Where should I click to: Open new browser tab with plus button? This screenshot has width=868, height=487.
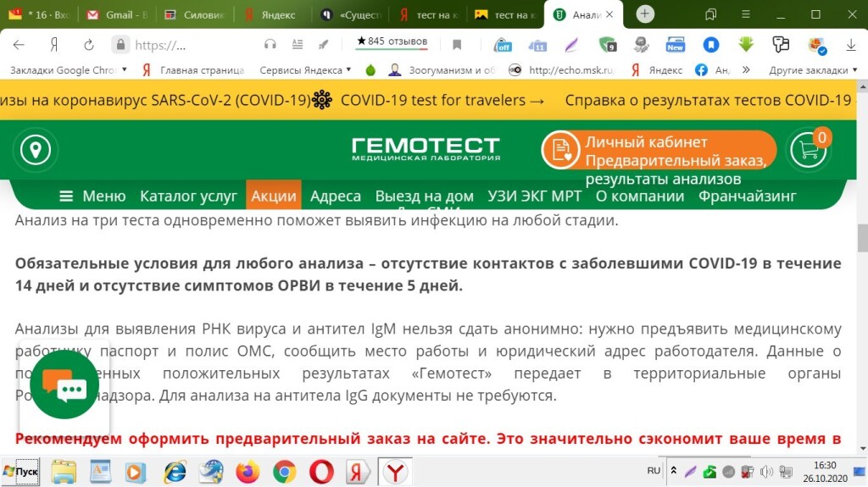tap(645, 14)
